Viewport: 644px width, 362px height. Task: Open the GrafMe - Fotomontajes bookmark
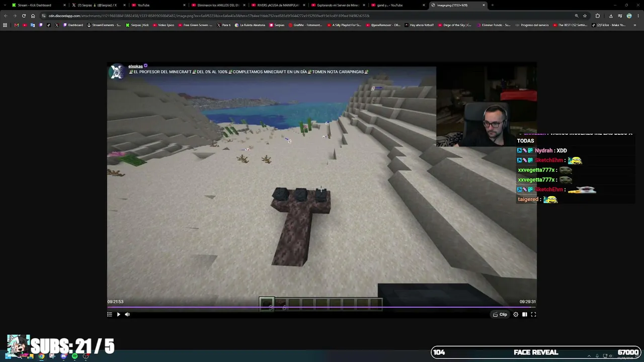coord(305,25)
